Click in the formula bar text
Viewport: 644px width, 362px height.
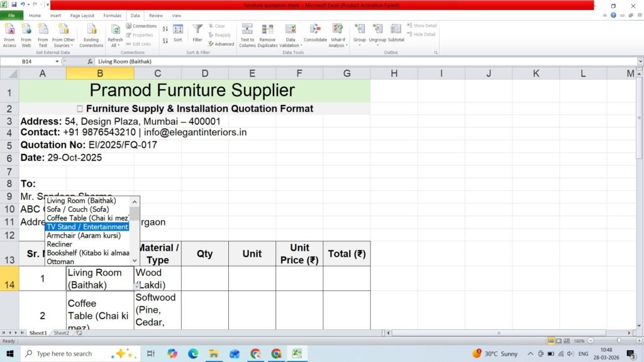coord(125,62)
